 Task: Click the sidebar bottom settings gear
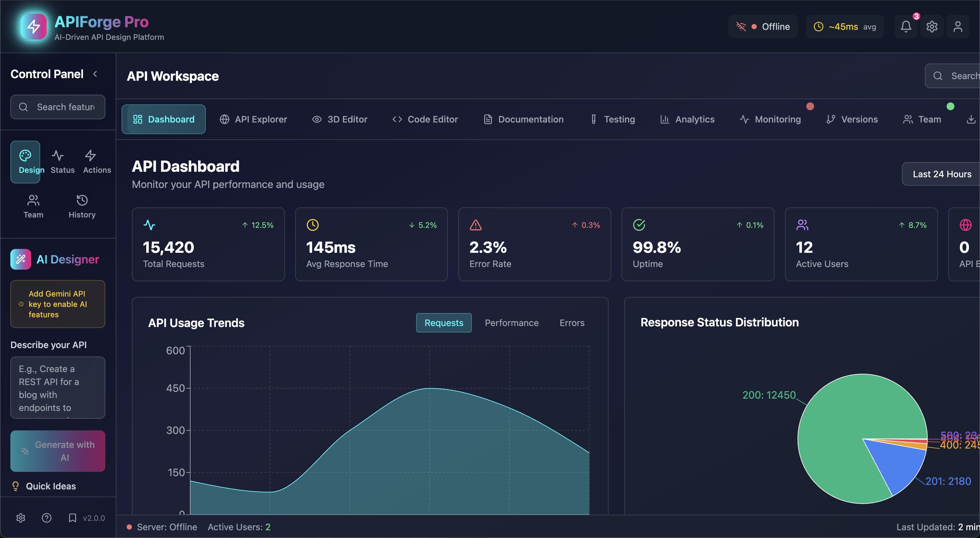[20, 518]
